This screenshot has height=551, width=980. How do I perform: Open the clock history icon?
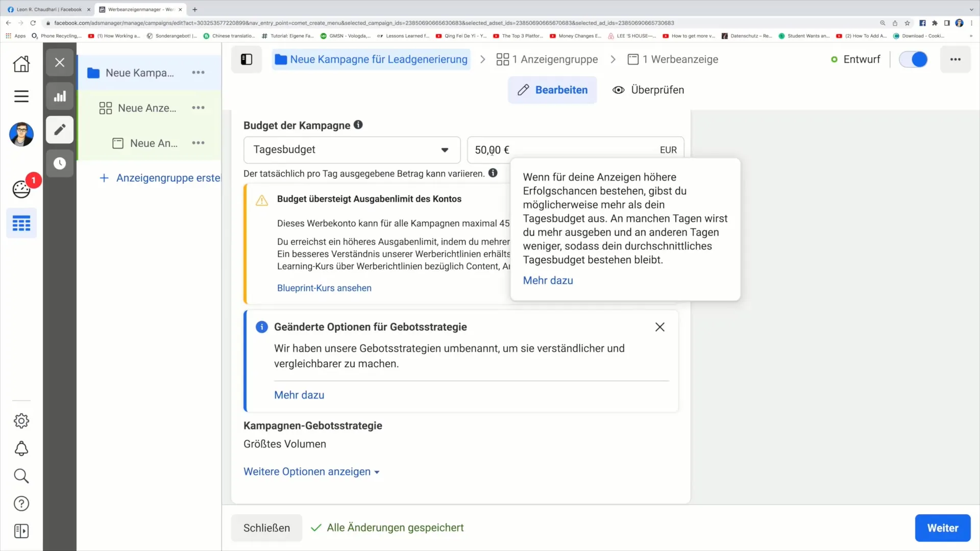coord(60,163)
